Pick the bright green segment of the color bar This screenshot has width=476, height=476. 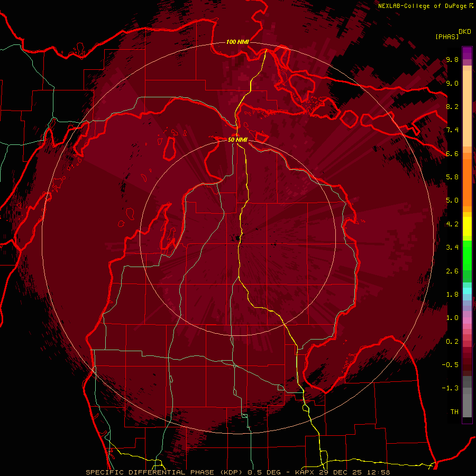(x=467, y=255)
